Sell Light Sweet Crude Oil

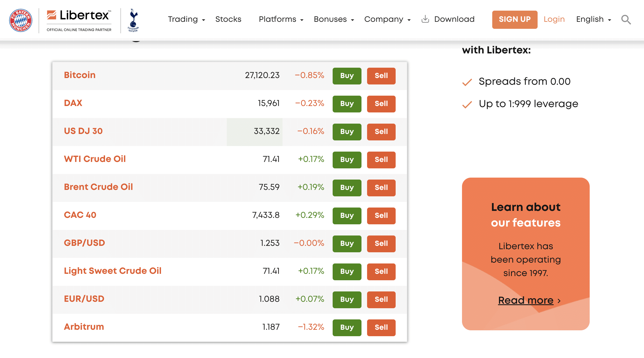tap(381, 272)
